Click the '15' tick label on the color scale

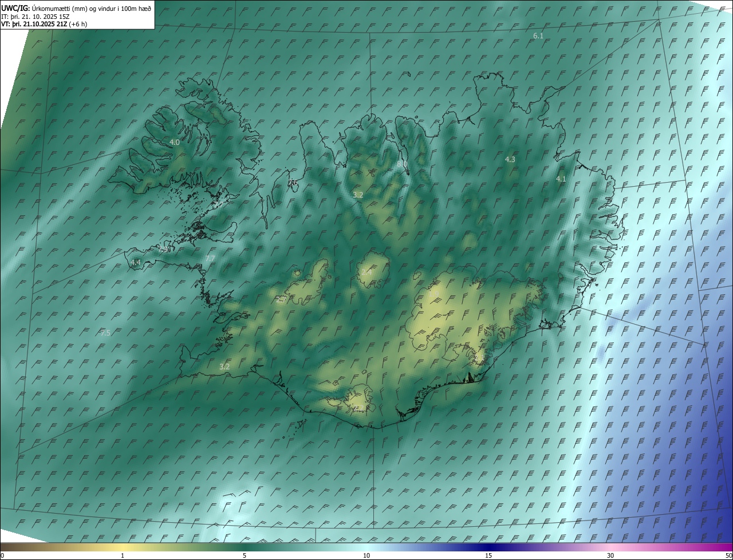[488, 556]
